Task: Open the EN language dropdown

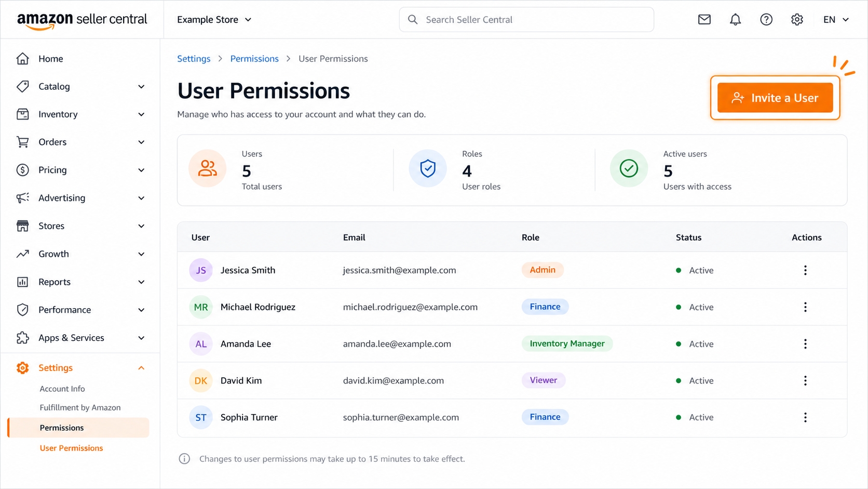Action: point(836,20)
